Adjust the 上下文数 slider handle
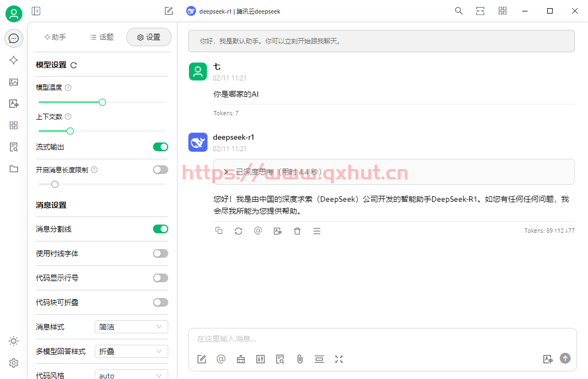Screen dimensions: 588x379 click(x=70, y=131)
